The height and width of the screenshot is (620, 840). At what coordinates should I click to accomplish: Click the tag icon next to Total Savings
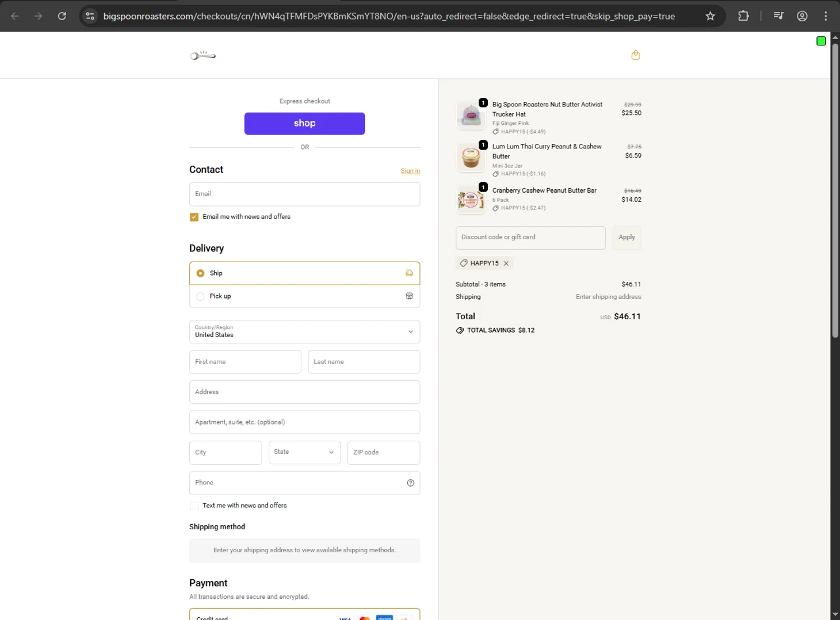[x=460, y=330]
